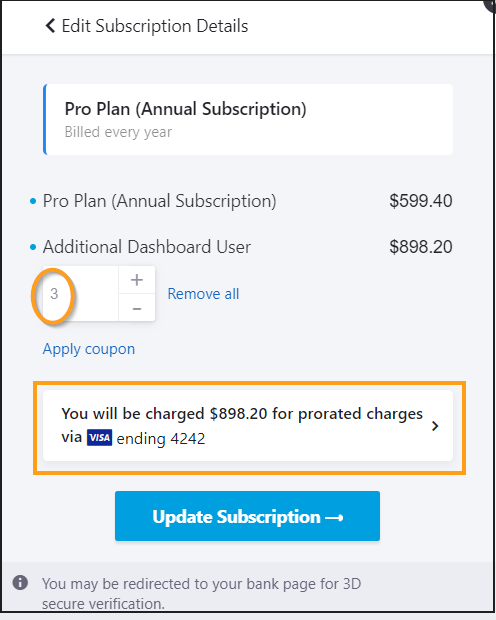The width and height of the screenshot is (496, 620).
Task: Increase Additional Dashboard User quantity with plus
Action: (x=137, y=280)
